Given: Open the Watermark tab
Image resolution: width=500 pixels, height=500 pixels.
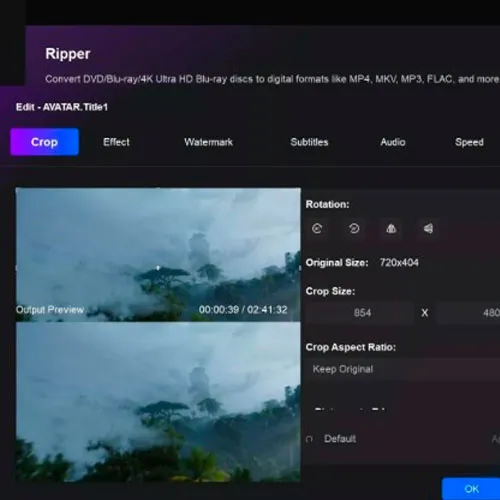Looking at the screenshot, I should (208, 142).
